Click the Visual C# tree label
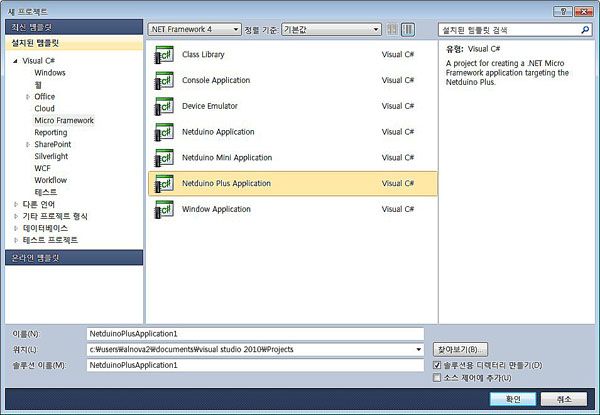This screenshot has height=415, width=600. click(x=38, y=61)
